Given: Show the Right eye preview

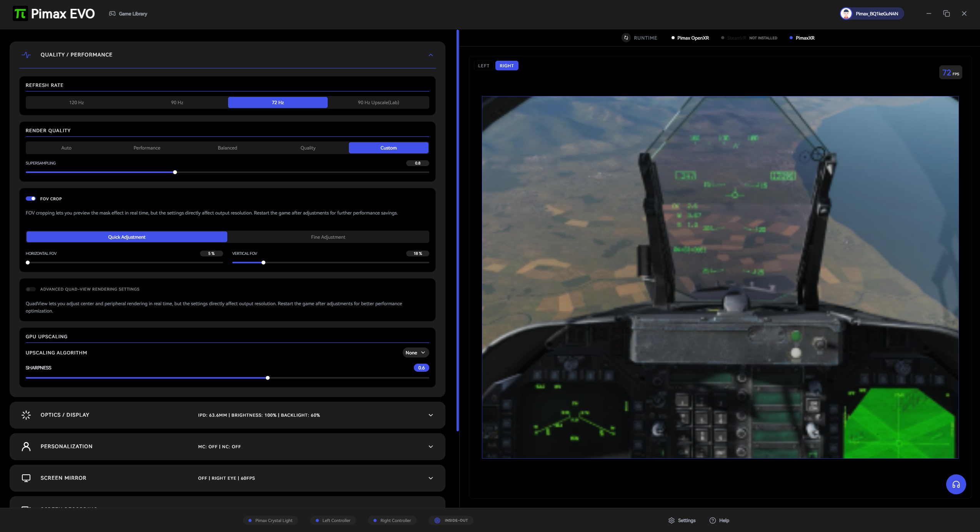Looking at the screenshot, I should tap(507, 66).
